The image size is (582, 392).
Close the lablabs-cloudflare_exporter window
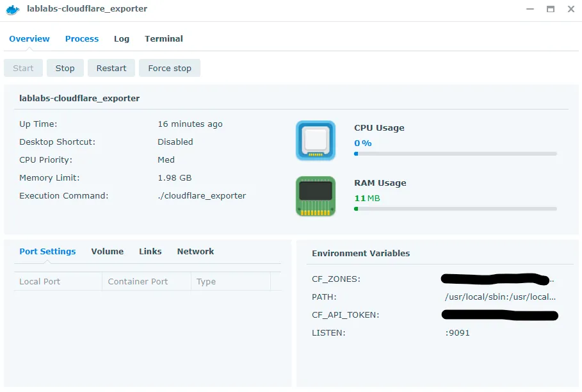pos(571,9)
